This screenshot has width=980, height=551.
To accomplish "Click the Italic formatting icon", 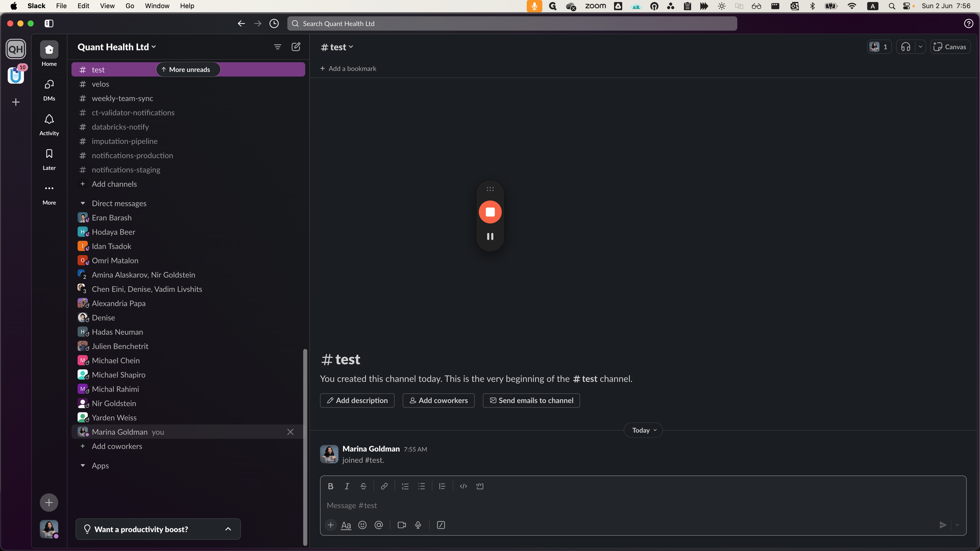I will pos(347,486).
